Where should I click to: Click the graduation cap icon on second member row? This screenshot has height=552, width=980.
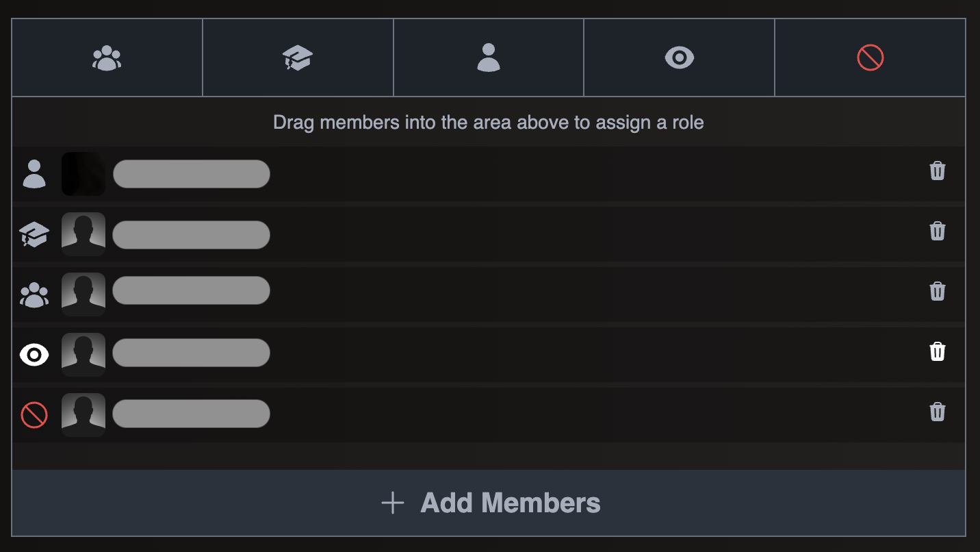[x=34, y=234]
